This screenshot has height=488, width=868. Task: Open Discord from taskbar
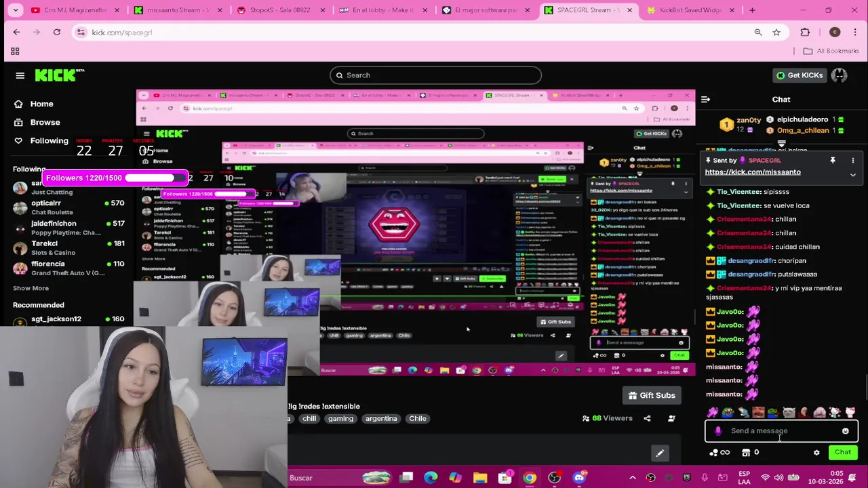[x=578, y=478]
